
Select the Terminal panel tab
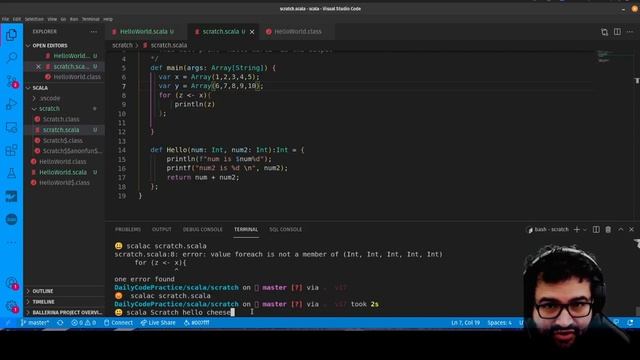tap(246, 229)
